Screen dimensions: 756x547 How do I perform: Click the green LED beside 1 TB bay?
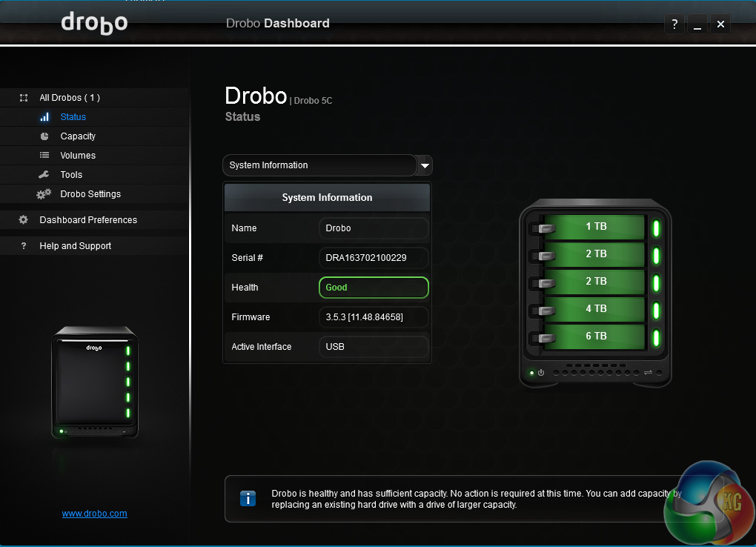[x=656, y=228]
